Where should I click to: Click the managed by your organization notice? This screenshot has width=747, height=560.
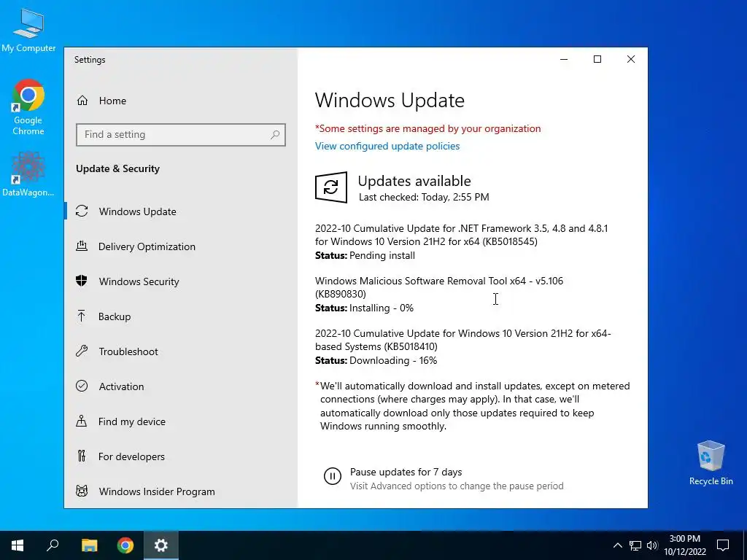(427, 128)
